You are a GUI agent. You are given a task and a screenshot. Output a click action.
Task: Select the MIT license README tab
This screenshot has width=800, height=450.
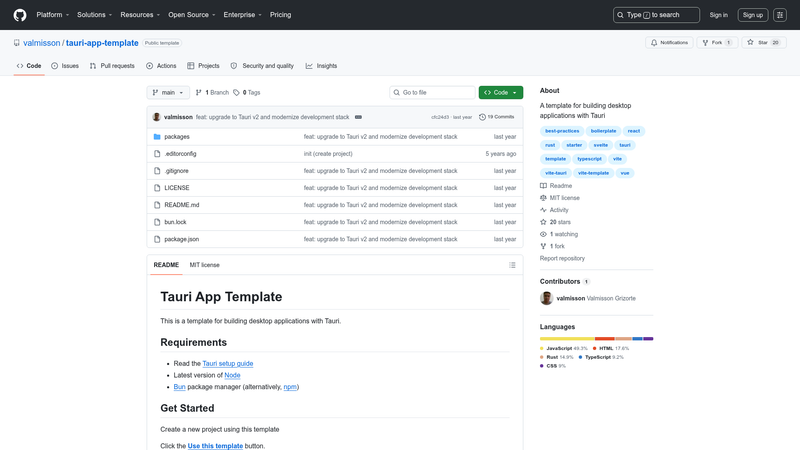click(x=204, y=265)
